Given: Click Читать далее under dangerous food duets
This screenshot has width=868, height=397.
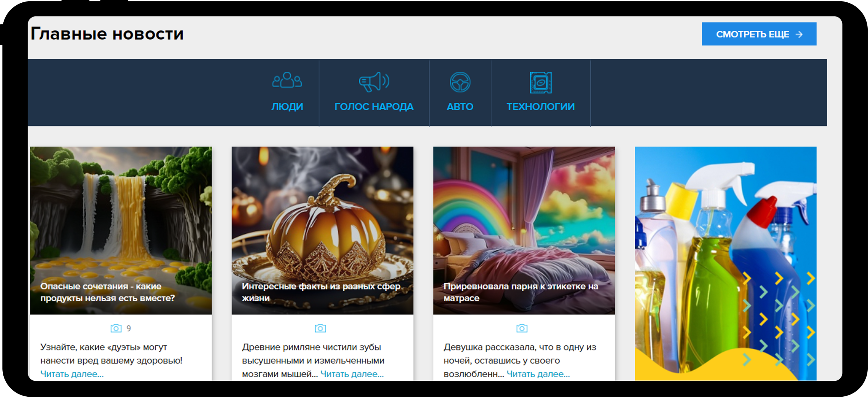Looking at the screenshot, I should tap(72, 374).
